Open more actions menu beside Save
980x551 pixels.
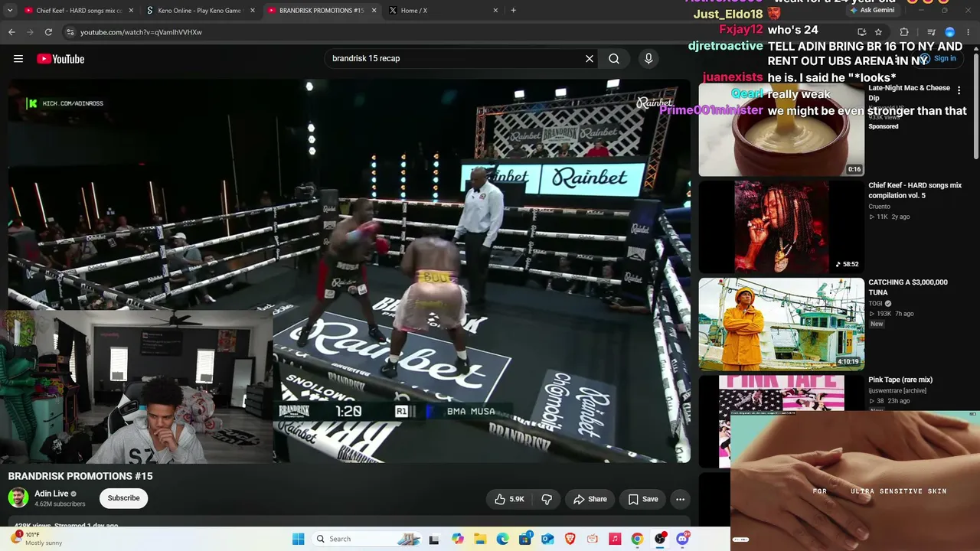coord(680,499)
